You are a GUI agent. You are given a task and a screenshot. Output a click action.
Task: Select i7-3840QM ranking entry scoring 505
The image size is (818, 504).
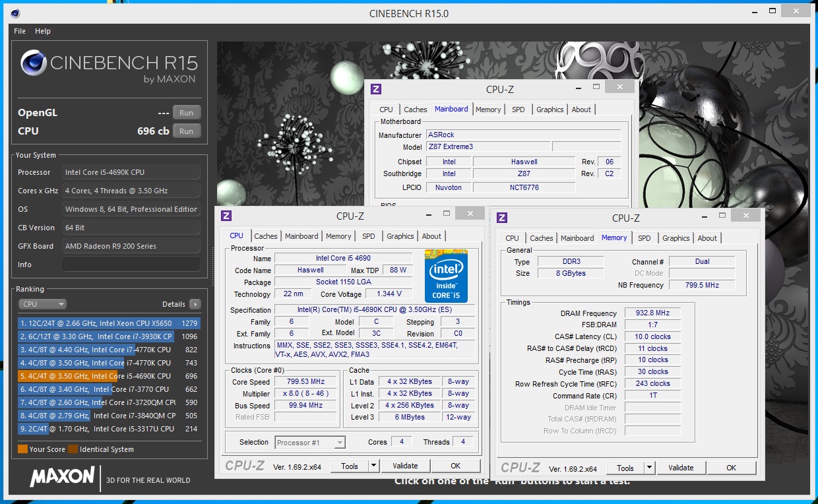click(109, 416)
